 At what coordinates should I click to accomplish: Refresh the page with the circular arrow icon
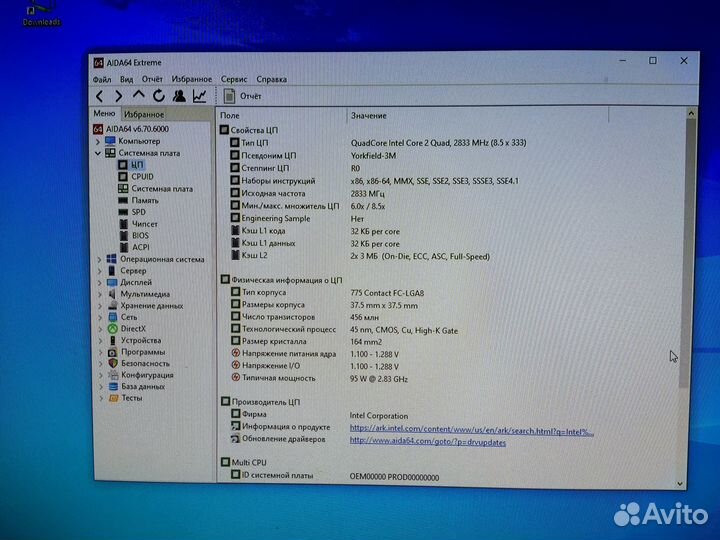[159, 96]
